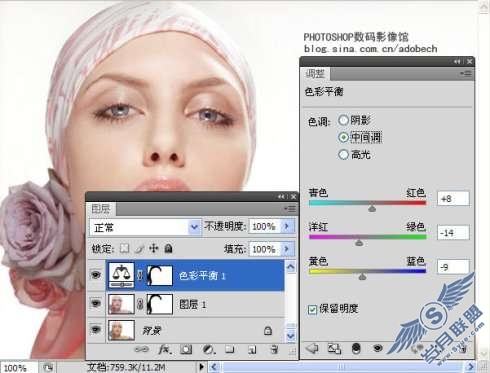Open the adjustments panel flyout menu
This screenshot has height=373, width=490.
(466, 73)
